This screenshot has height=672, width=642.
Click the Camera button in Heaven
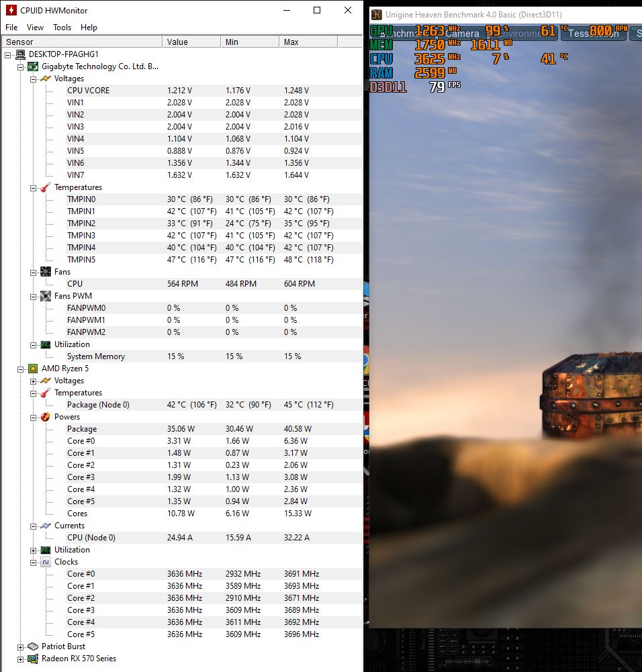(462, 33)
